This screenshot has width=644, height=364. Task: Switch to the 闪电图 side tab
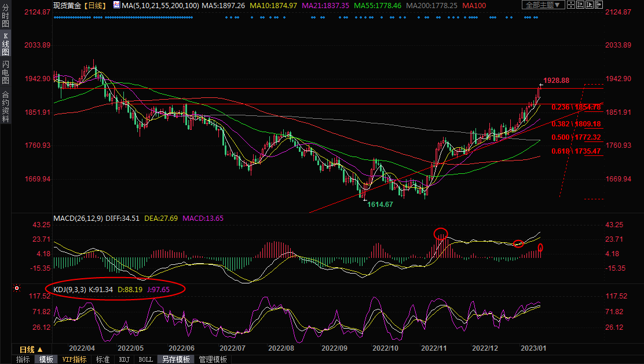(5, 72)
